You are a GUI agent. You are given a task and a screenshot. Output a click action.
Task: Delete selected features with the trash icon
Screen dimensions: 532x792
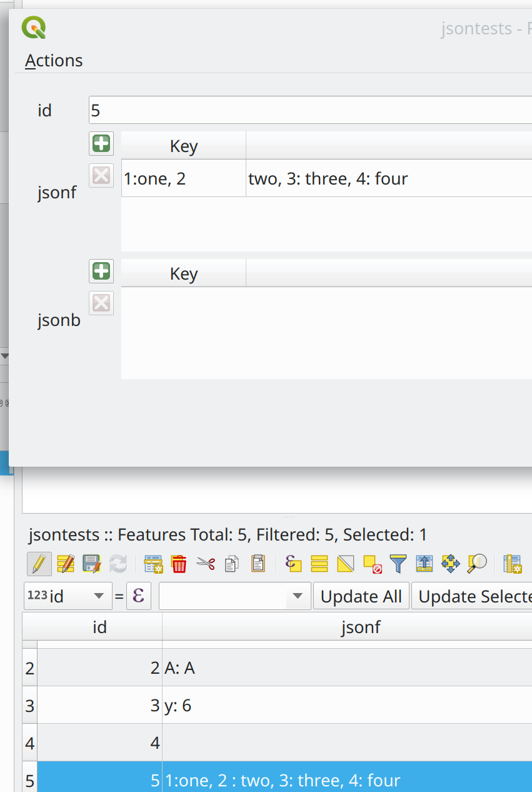[179, 564]
